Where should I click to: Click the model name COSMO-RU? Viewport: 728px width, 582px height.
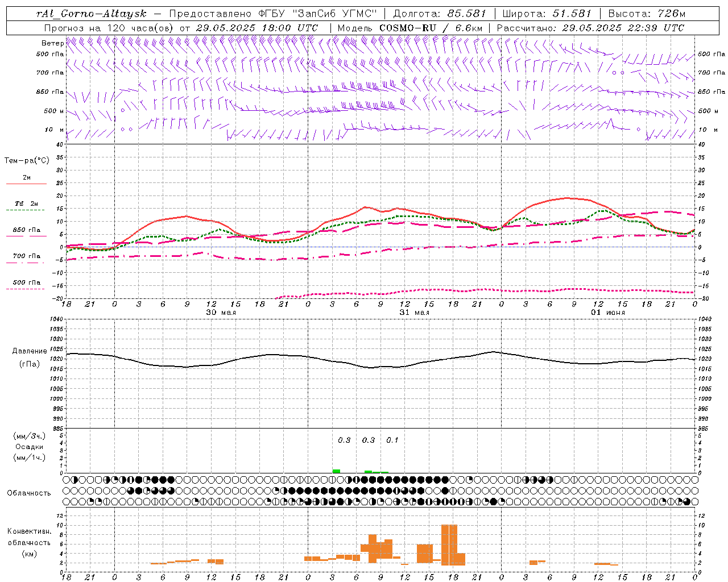[408, 28]
